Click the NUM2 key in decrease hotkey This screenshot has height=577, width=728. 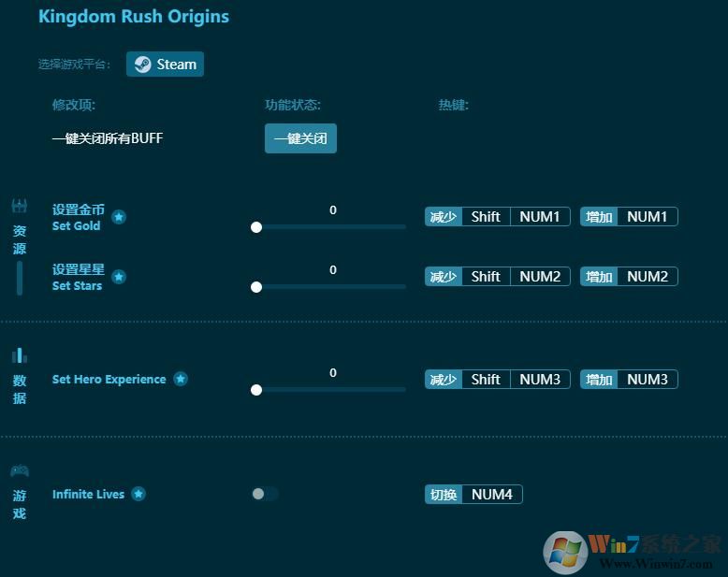[540, 277]
